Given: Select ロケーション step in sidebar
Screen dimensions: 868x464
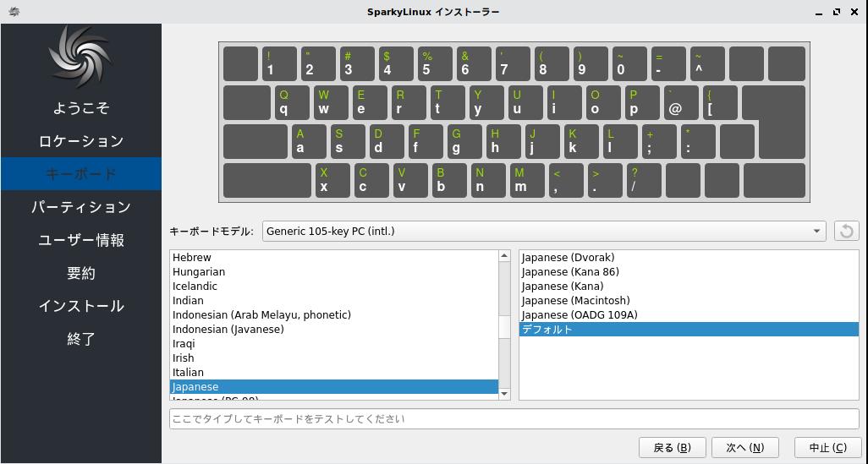Looking at the screenshot, I should click(81, 141).
